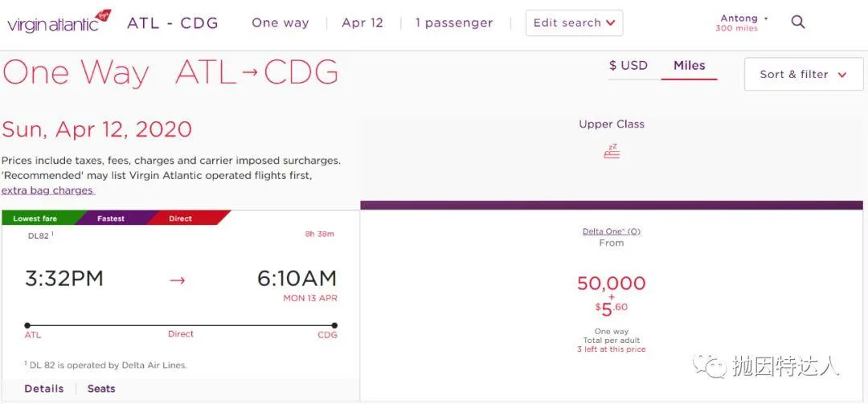Click the Upper Class lie-flat bed icon

(x=612, y=151)
